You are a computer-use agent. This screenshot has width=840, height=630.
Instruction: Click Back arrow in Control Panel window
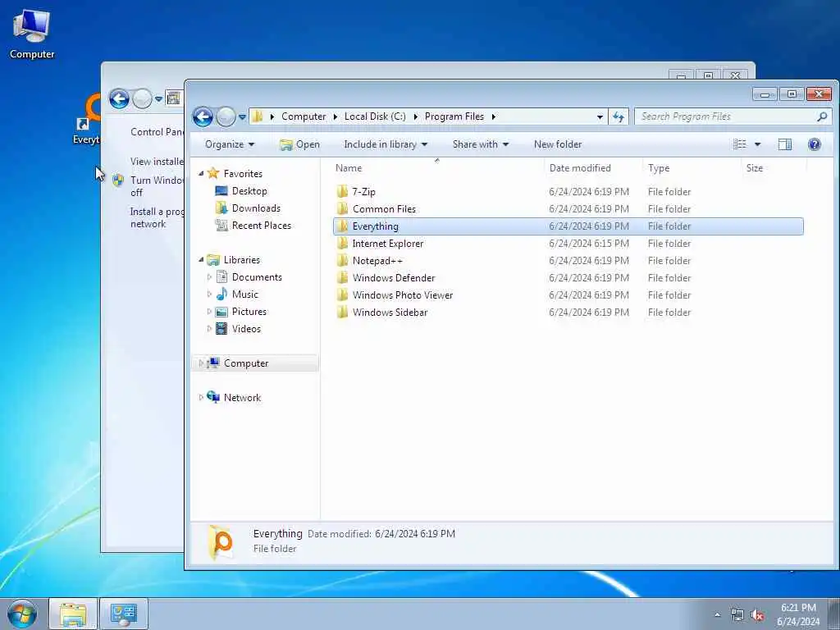point(119,98)
